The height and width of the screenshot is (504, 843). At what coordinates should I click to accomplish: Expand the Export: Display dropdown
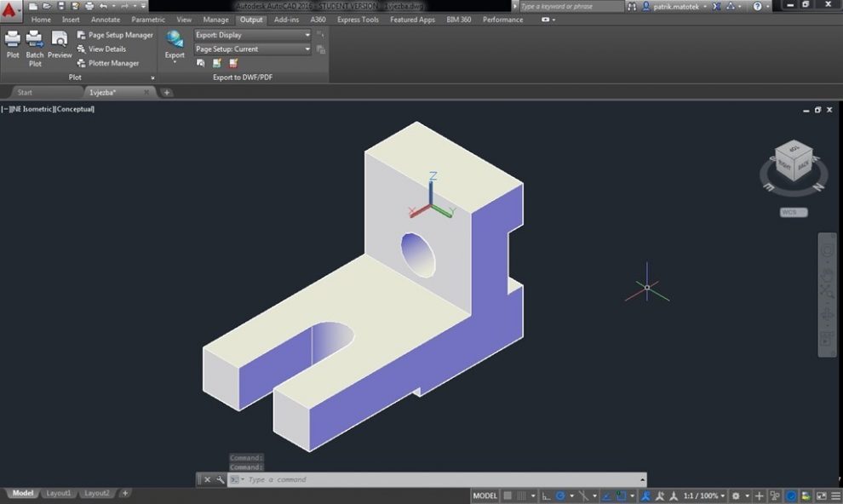click(253, 35)
